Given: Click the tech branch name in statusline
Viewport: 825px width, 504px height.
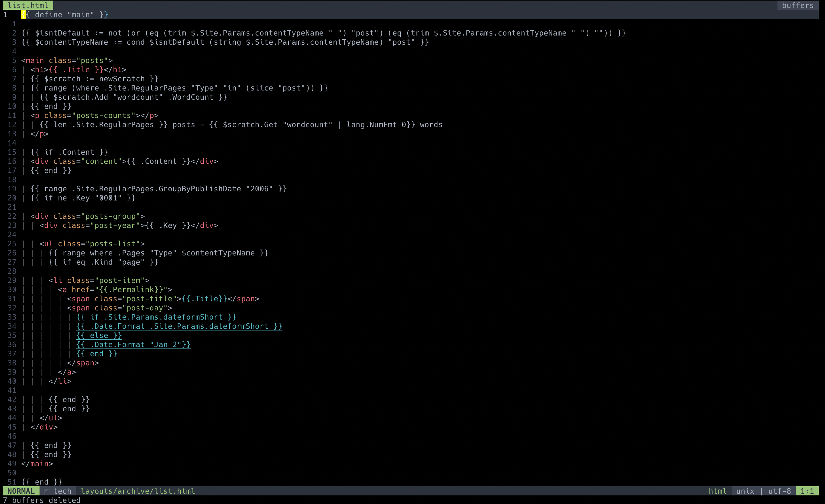Looking at the screenshot, I should point(62,491).
